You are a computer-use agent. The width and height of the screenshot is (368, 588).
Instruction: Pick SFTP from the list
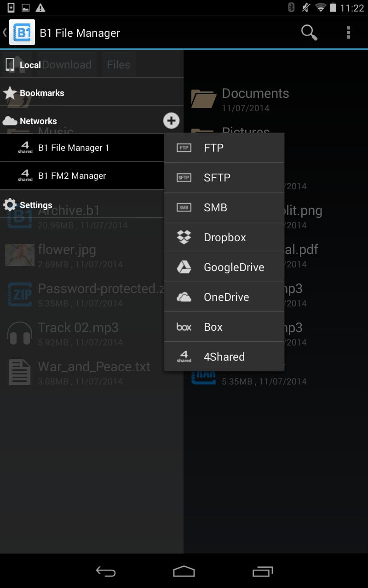click(x=224, y=178)
